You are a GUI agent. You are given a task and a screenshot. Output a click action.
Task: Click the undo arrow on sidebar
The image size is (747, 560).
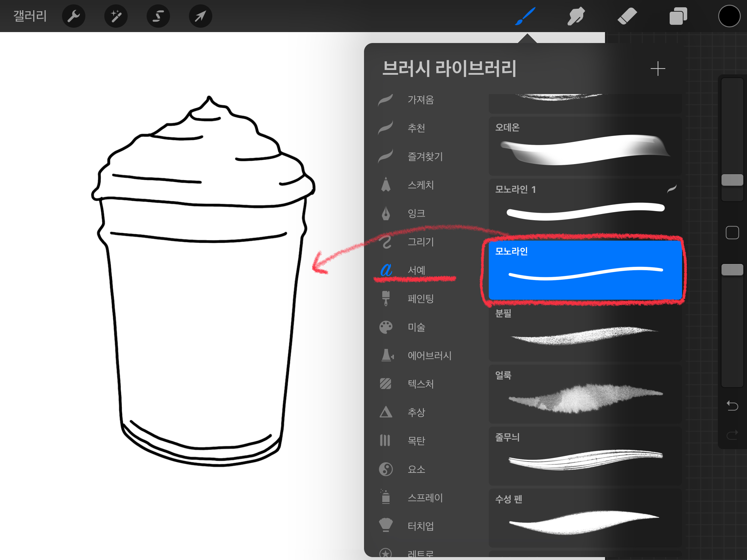(x=732, y=405)
